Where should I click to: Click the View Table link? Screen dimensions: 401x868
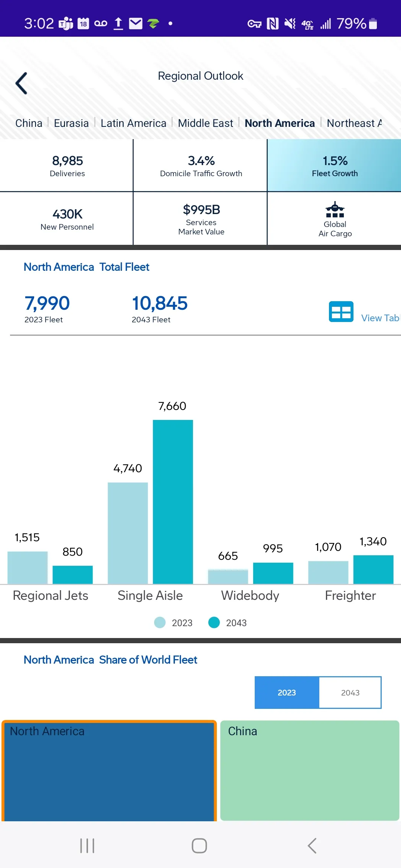click(381, 318)
